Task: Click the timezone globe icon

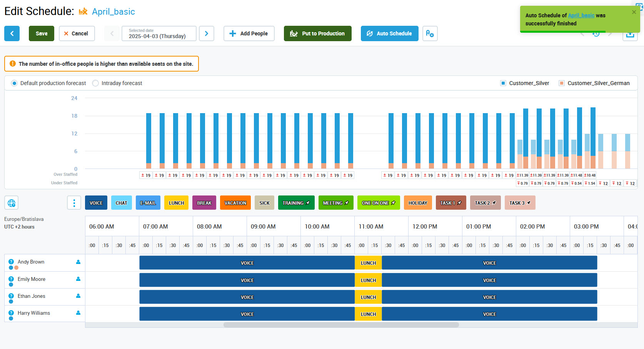Action: [x=12, y=203]
